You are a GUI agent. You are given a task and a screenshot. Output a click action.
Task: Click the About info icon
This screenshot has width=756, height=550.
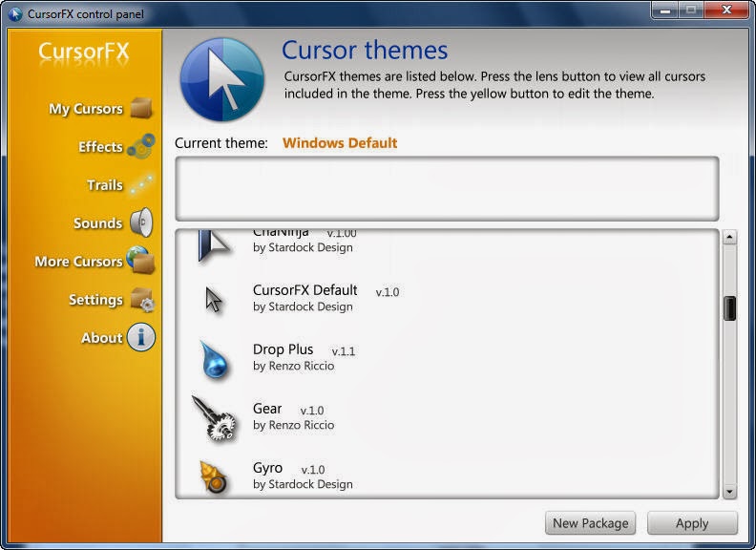pos(141,337)
